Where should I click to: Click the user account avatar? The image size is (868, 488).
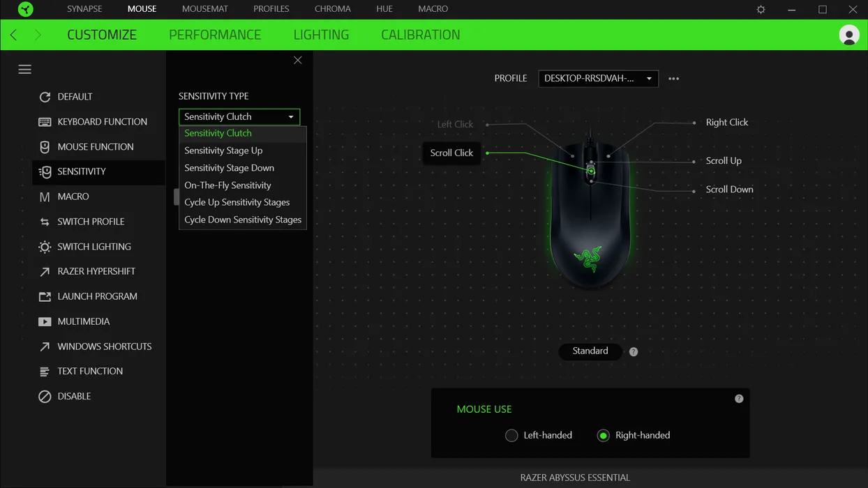(x=849, y=35)
